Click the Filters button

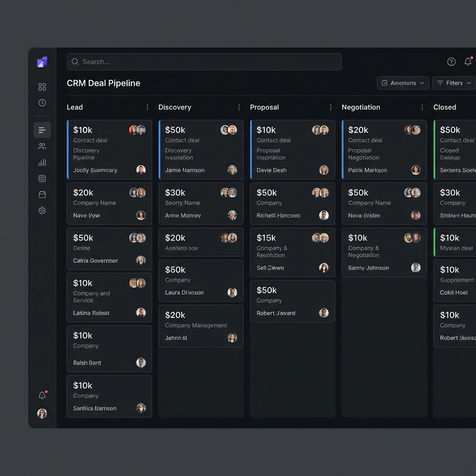(x=454, y=83)
